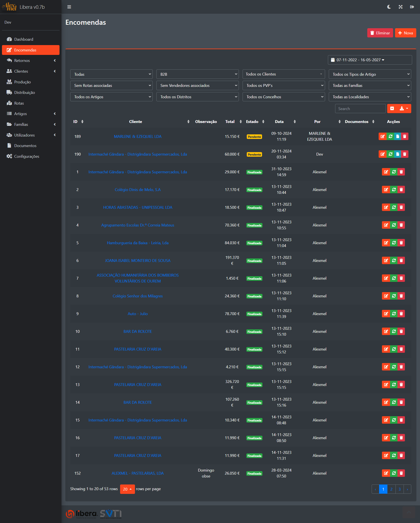Toggle dark mode with the moon icon
This screenshot has height=523, width=420.
click(x=389, y=7)
